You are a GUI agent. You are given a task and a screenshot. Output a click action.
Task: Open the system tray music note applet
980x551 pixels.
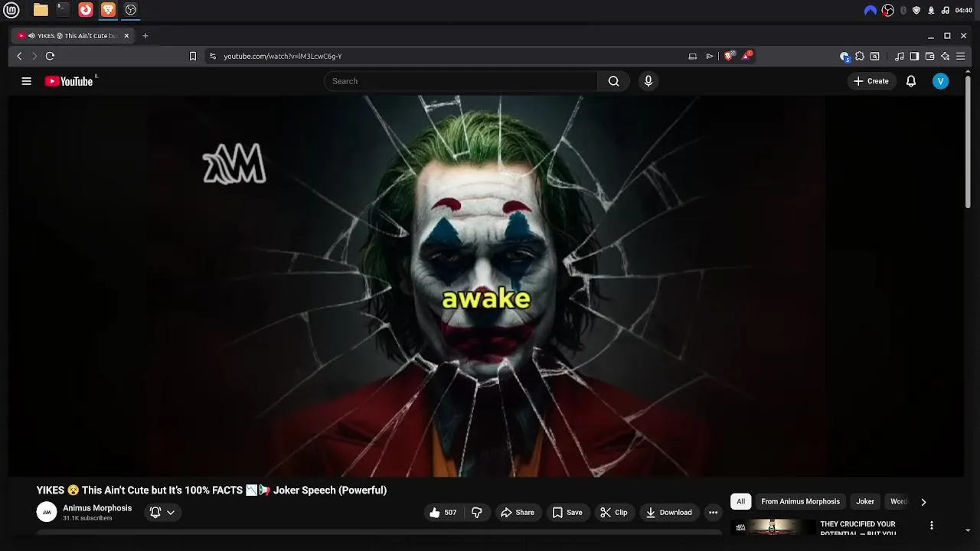(x=946, y=11)
